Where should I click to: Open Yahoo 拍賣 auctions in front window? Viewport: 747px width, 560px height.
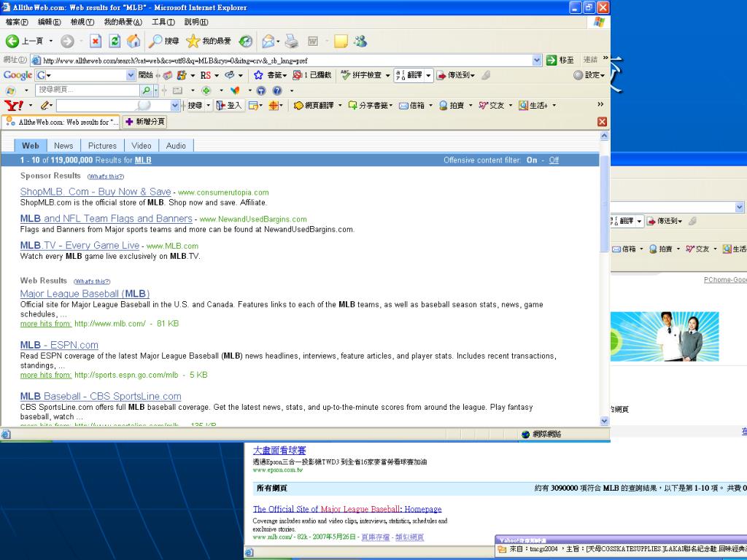pos(451,105)
